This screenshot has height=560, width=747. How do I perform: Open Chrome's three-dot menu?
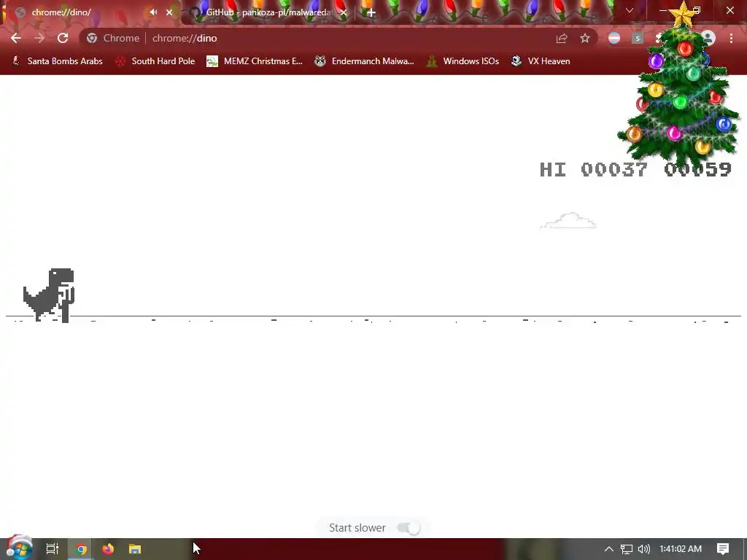[x=731, y=38]
